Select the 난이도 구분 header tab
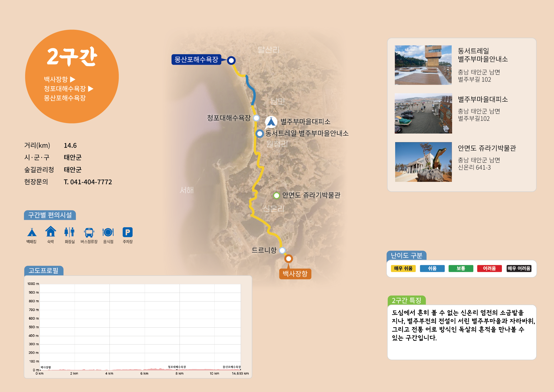This screenshot has width=554, height=392. (407, 255)
